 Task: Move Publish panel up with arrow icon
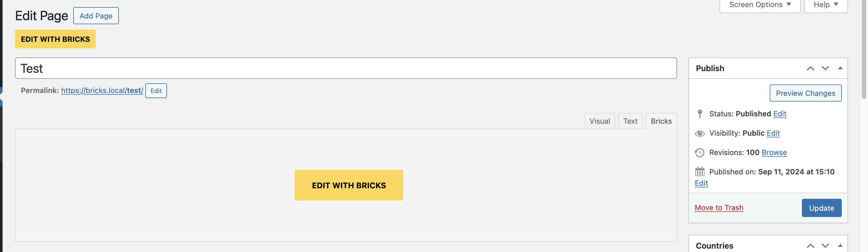pos(810,68)
